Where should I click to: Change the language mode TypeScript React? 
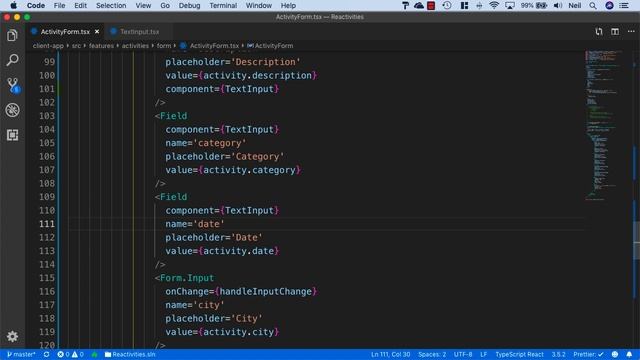519,354
